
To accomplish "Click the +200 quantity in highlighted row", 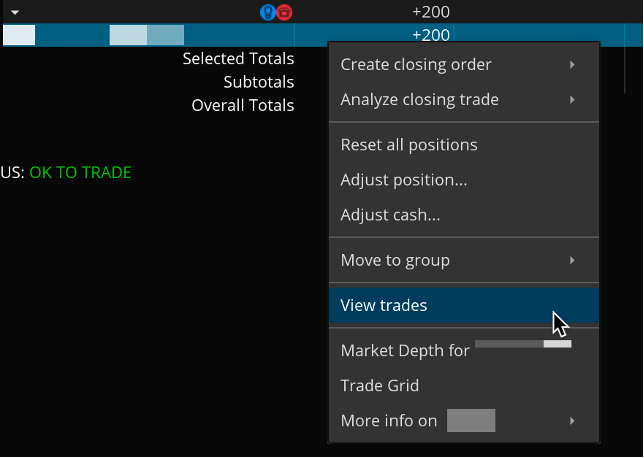I will click(431, 35).
